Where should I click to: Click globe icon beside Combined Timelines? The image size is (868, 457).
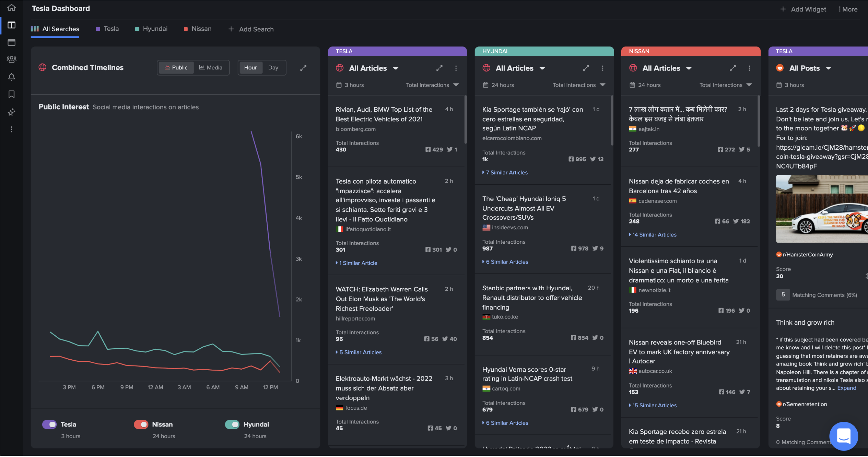(x=42, y=67)
